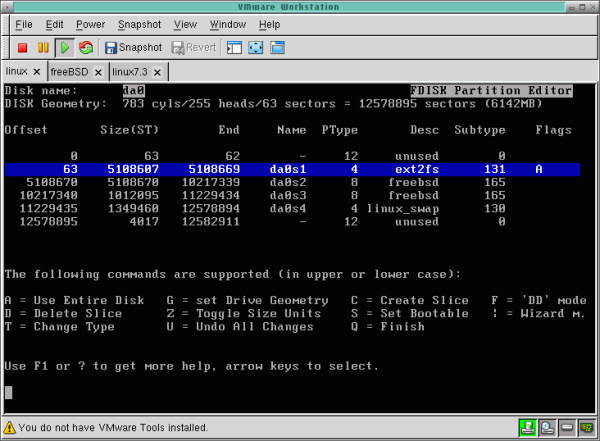The height and width of the screenshot is (441, 600).
Task: Click the green Power On play icon
Action: tap(65, 48)
